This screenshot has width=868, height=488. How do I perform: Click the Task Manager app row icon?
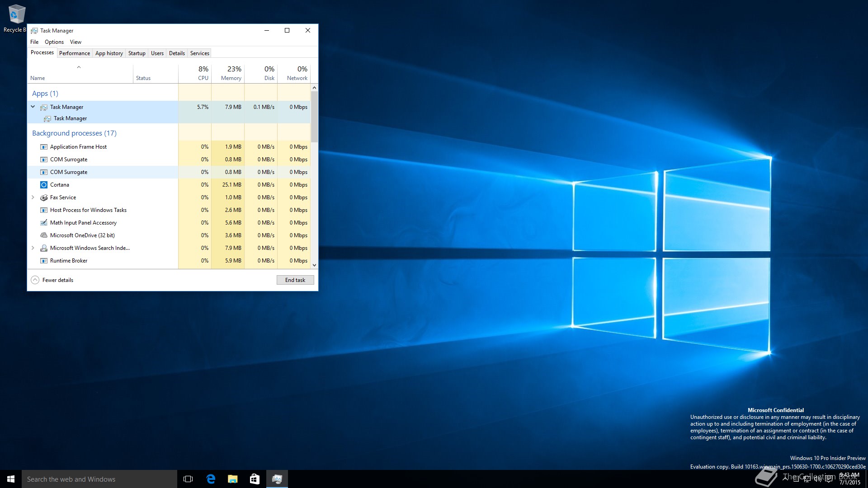click(x=44, y=107)
